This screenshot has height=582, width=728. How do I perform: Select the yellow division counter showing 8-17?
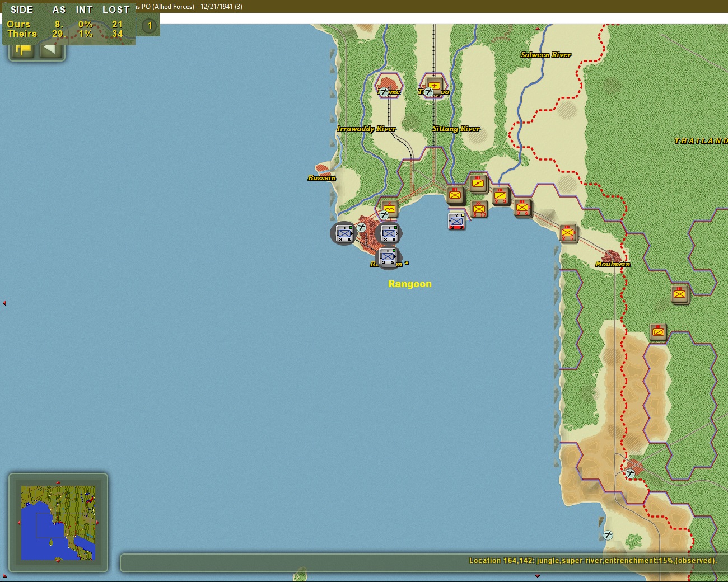tap(479, 209)
